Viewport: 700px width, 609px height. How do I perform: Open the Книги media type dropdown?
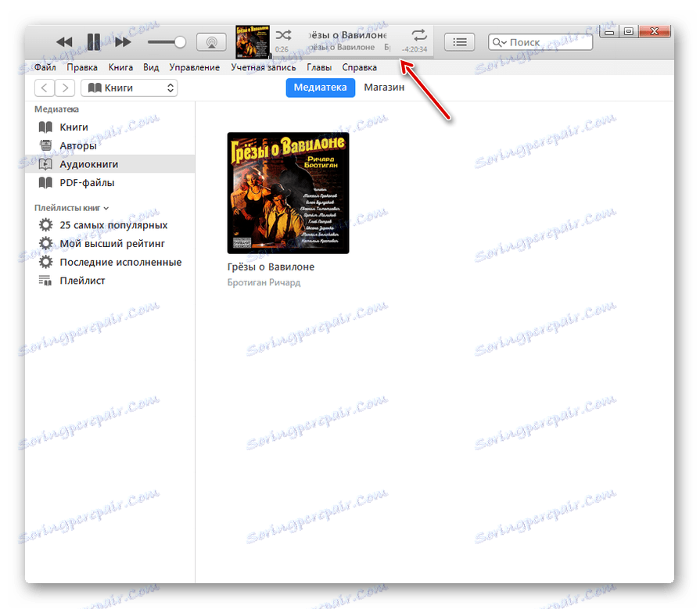129,88
